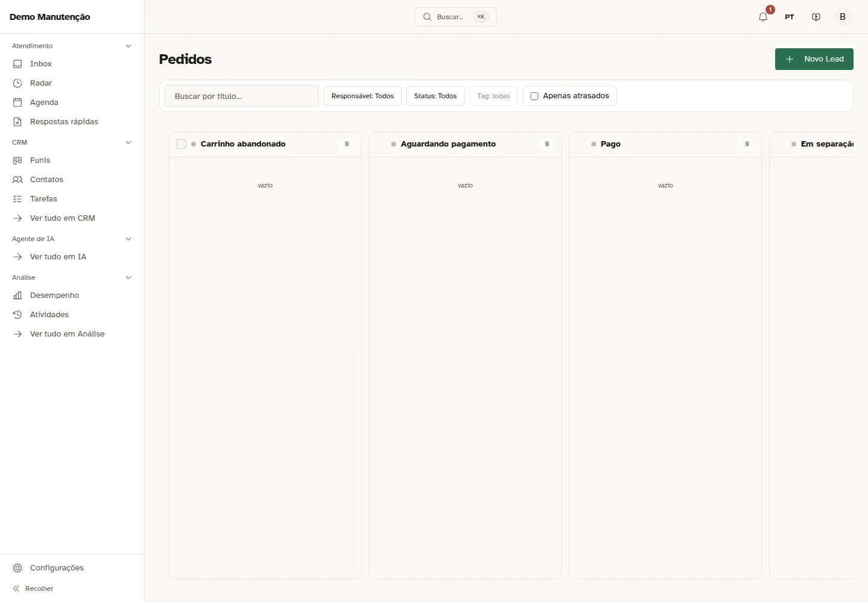Open the Tag: todas filter
Screen dimensions: 868x603
(493, 96)
